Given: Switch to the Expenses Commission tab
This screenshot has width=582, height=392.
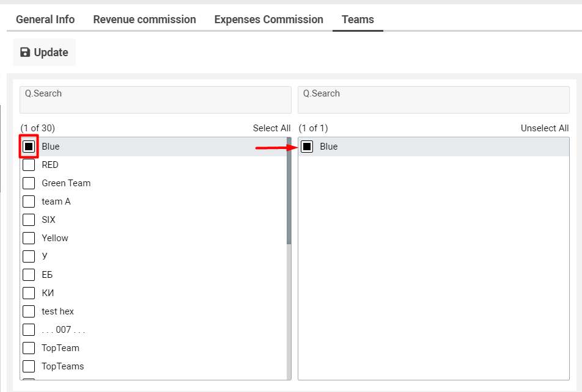Looking at the screenshot, I should pos(268,19).
